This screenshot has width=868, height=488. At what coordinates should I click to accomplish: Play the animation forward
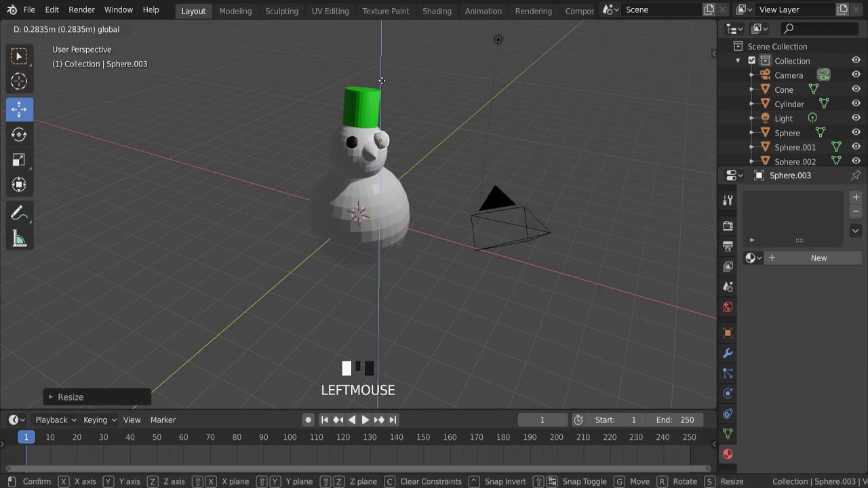click(365, 420)
